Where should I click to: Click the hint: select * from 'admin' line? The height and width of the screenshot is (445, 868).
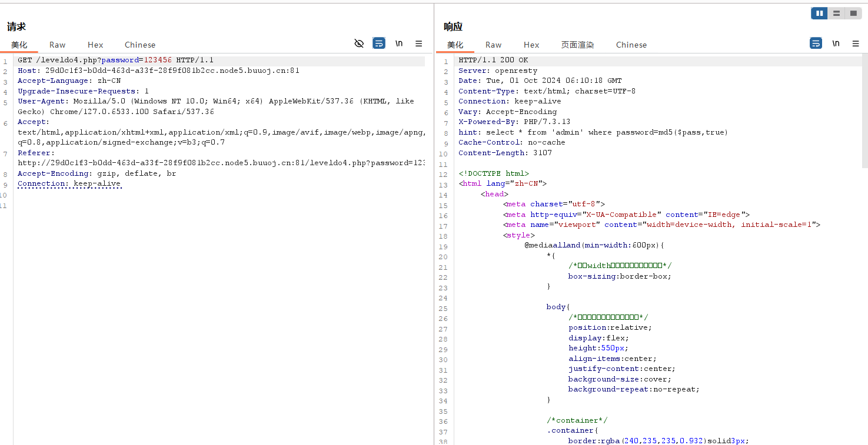(x=593, y=132)
